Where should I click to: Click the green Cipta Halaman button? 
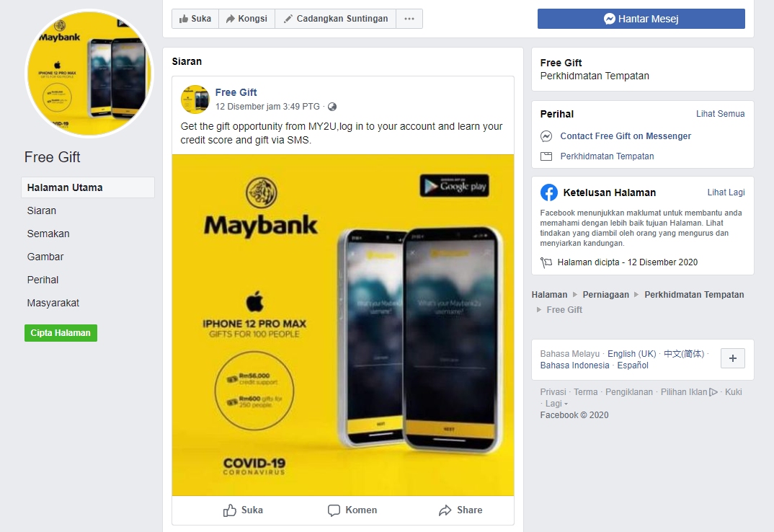(x=61, y=333)
